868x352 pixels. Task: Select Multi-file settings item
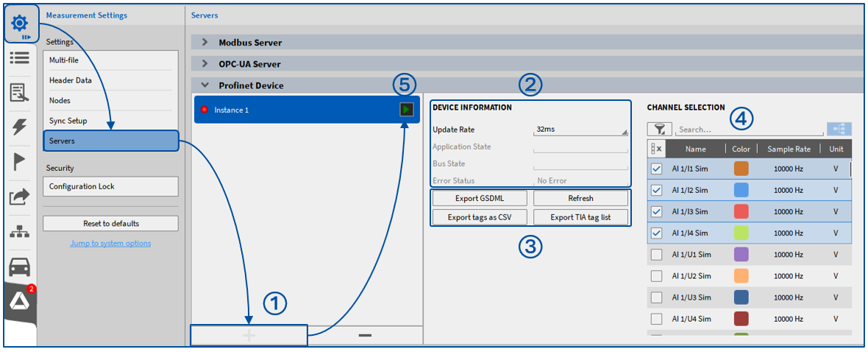click(111, 60)
